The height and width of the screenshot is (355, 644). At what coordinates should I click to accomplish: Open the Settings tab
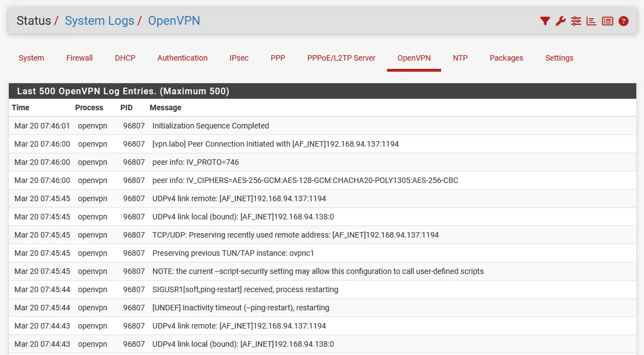(559, 58)
